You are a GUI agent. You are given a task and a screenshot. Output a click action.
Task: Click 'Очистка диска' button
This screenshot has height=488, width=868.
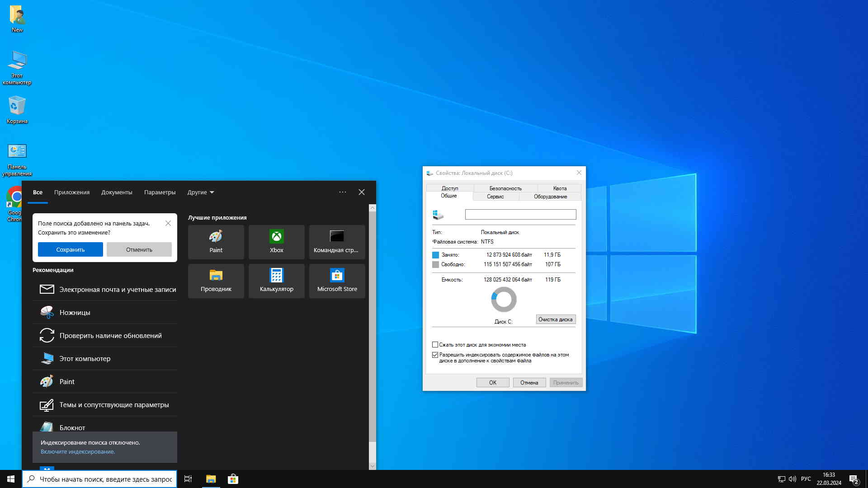[555, 319]
